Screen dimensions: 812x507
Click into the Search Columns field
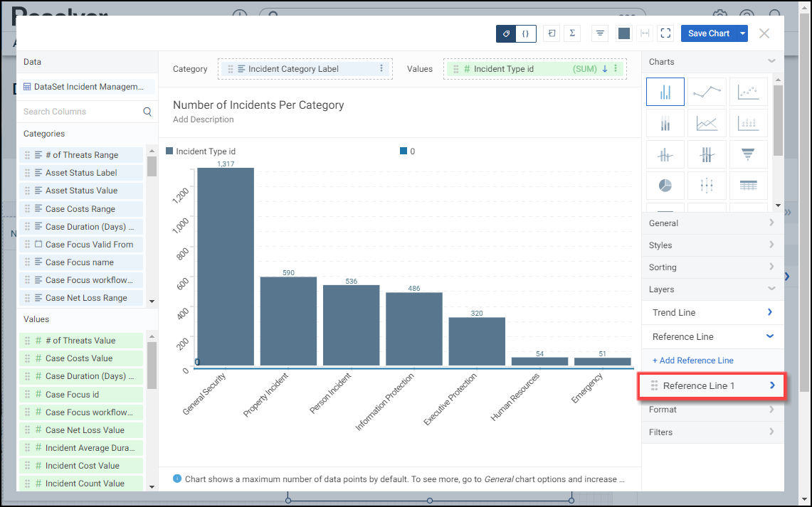pos(78,112)
